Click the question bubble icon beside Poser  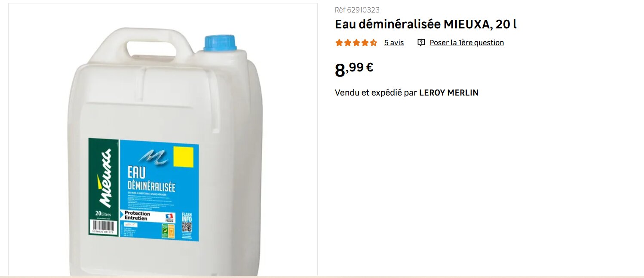pyautogui.click(x=421, y=43)
